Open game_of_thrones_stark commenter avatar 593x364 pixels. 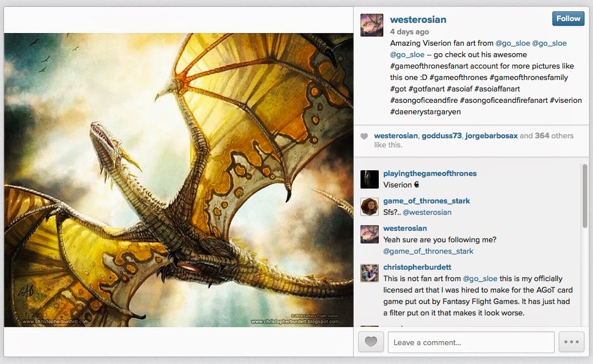pos(370,207)
